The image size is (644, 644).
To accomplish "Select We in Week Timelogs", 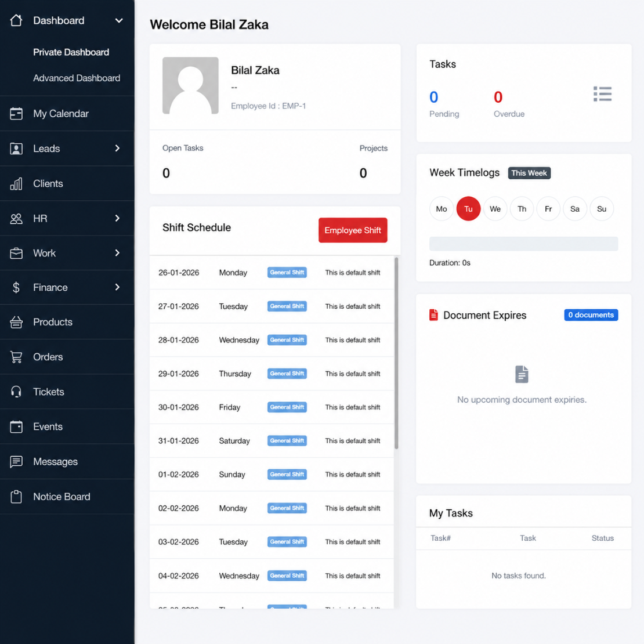I will pos(495,209).
